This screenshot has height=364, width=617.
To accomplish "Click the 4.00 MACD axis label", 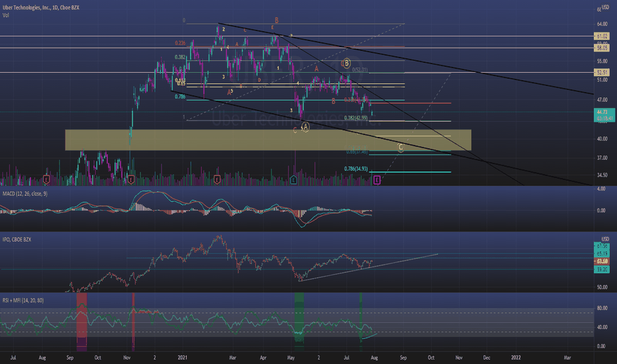I will [x=601, y=189].
